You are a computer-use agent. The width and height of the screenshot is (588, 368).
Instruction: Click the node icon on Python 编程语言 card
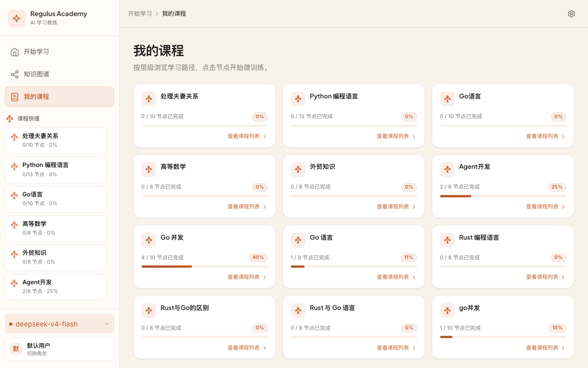(298, 99)
